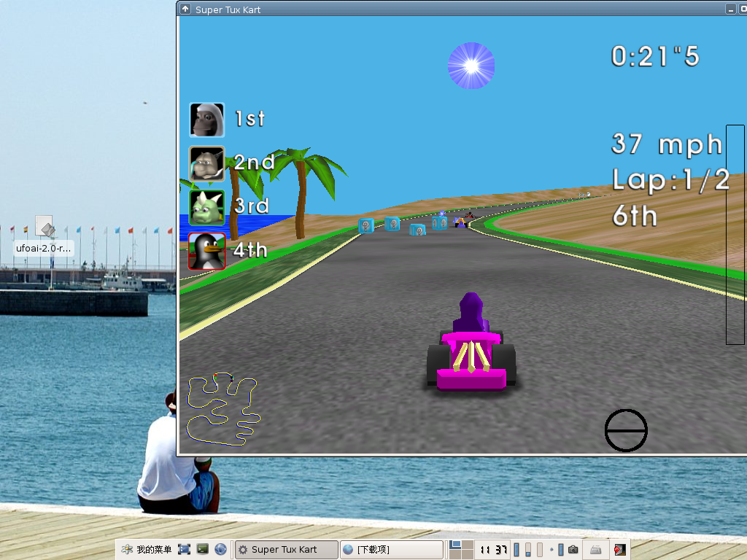Open the printer tray icon
The image size is (747, 560).
pyautogui.click(x=595, y=550)
